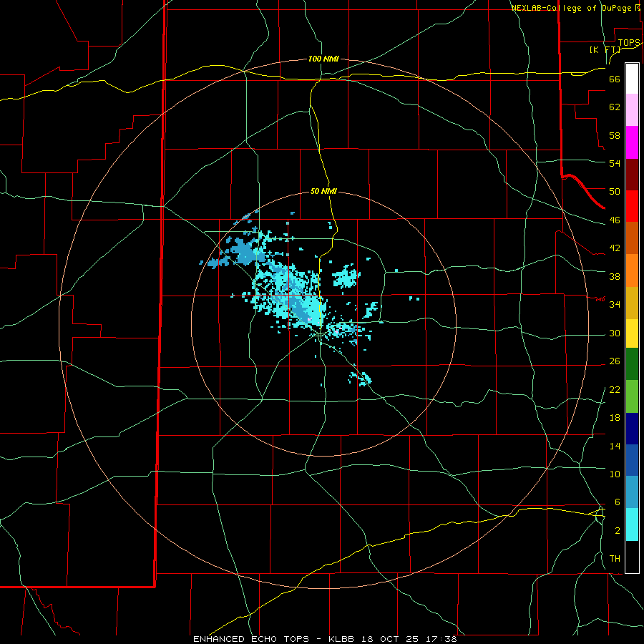Pick the gold legend swatch
The height and width of the screenshot is (644, 644).
[x=632, y=303]
